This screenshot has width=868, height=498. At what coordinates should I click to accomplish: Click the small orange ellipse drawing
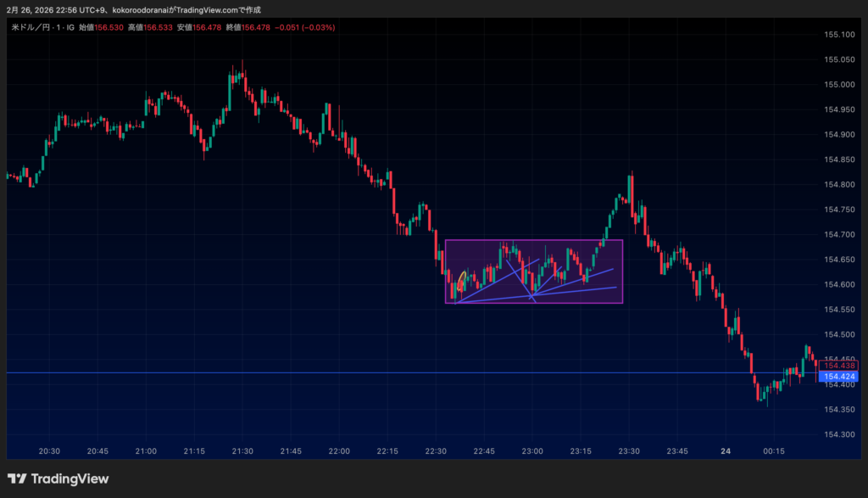[x=461, y=282]
